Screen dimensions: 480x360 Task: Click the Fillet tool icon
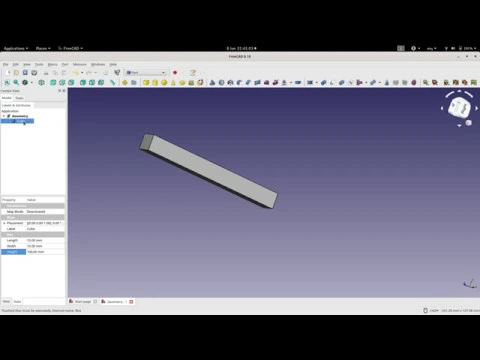[239, 82]
